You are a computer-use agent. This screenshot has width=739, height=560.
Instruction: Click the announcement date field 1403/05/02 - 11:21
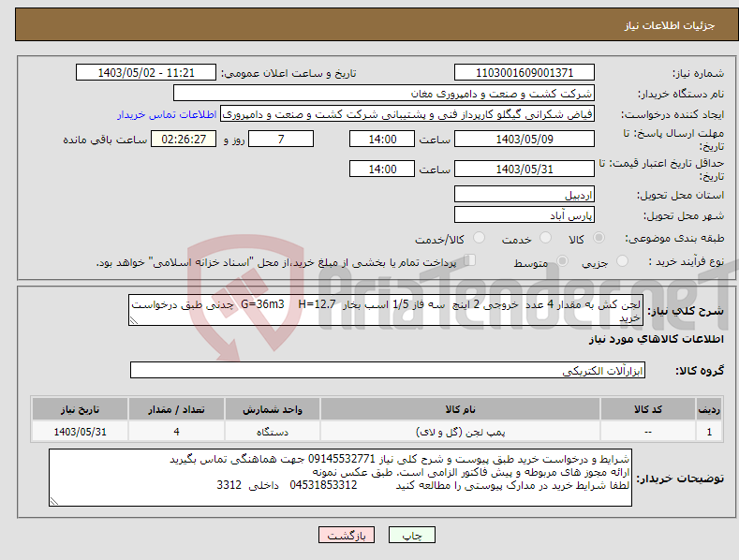(x=145, y=73)
